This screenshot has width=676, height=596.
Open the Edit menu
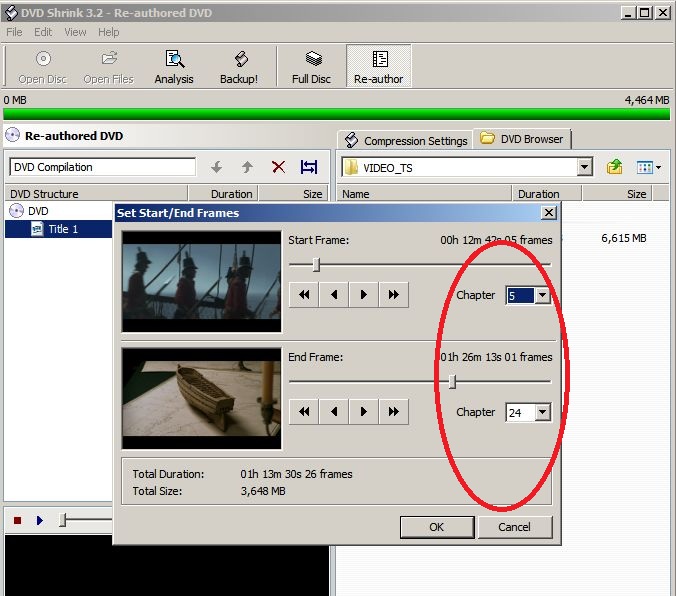pyautogui.click(x=43, y=32)
